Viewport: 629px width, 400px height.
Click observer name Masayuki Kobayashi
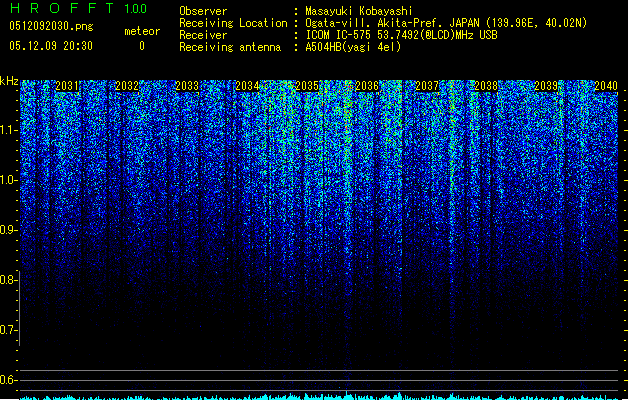[359, 11]
